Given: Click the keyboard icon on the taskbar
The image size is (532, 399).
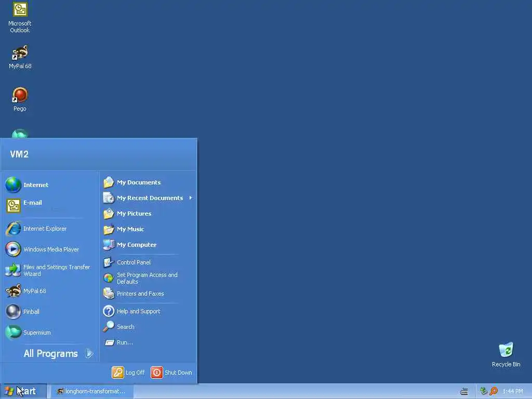Looking at the screenshot, I should [x=464, y=392].
